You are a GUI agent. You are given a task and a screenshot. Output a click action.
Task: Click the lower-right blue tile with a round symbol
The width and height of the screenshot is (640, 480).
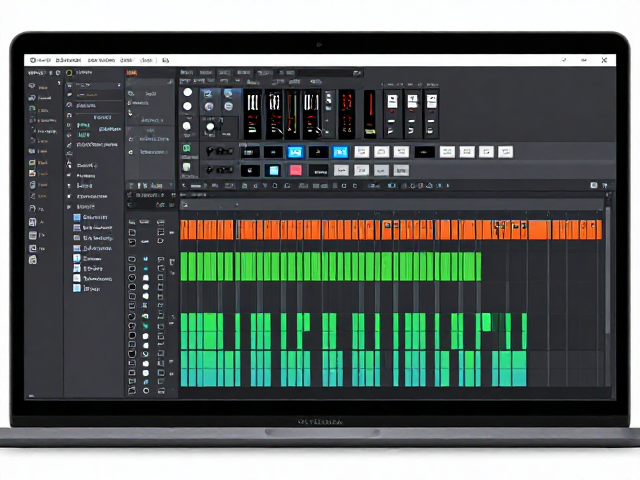coord(229,107)
